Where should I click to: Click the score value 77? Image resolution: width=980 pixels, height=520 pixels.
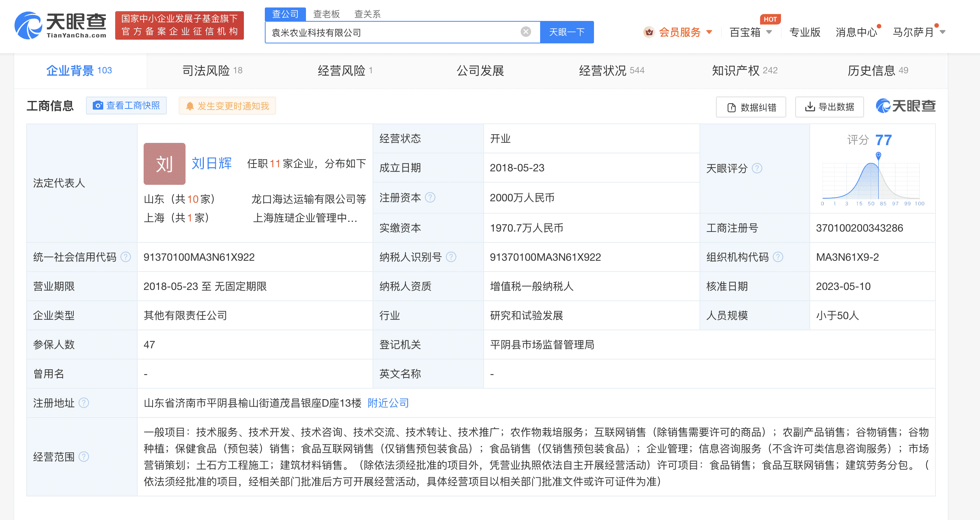coord(883,140)
